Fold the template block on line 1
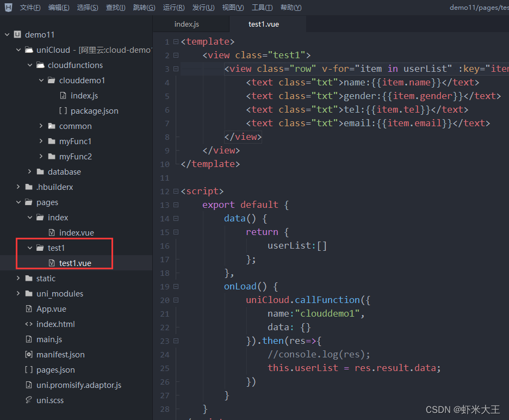Viewport: 509px width, 420px height. point(176,41)
